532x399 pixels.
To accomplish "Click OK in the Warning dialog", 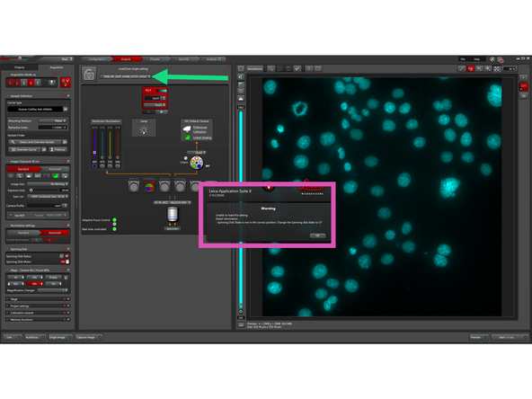I will pos(317,235).
